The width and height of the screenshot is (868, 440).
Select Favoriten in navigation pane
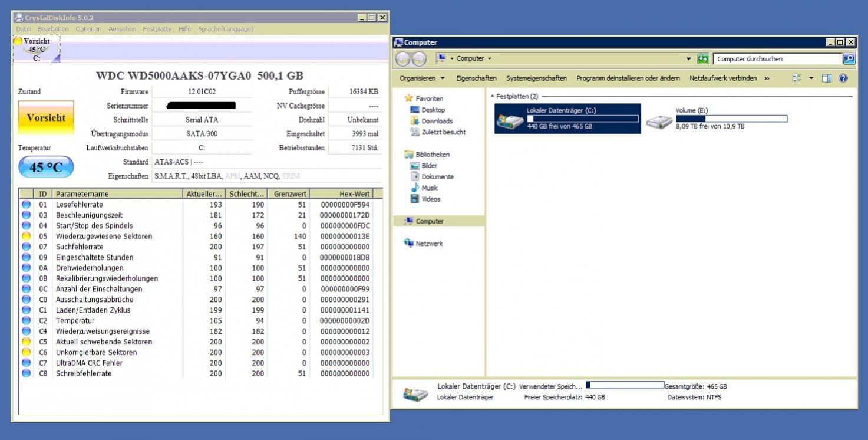tap(429, 98)
